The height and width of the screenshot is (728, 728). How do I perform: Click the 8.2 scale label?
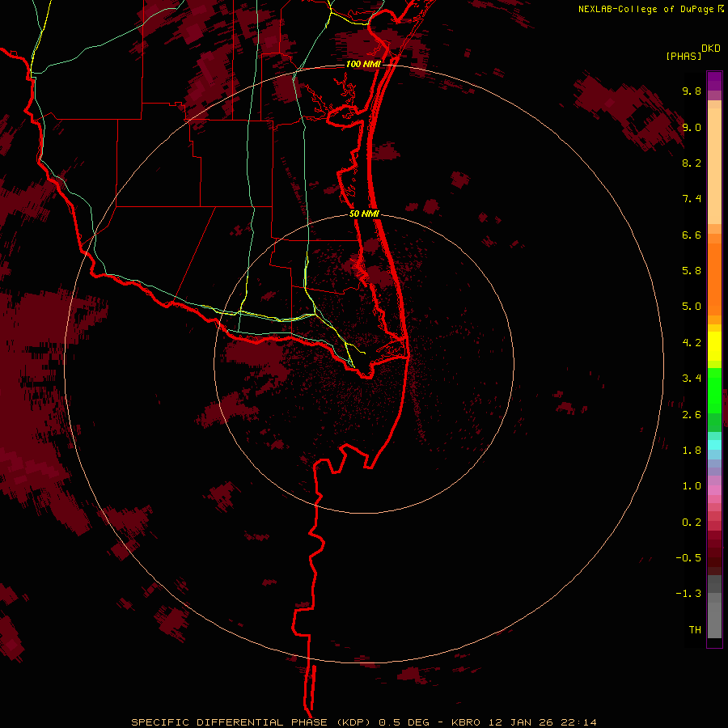tap(692, 163)
